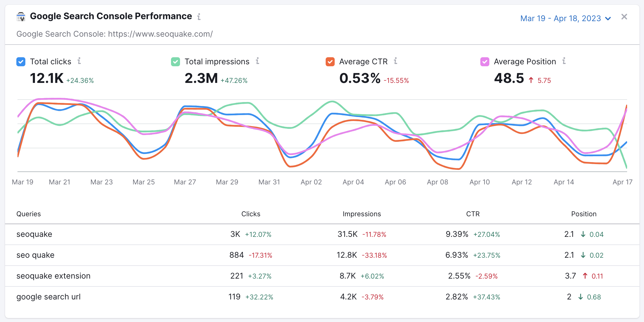Click the info icon beside Average Position

563,61
